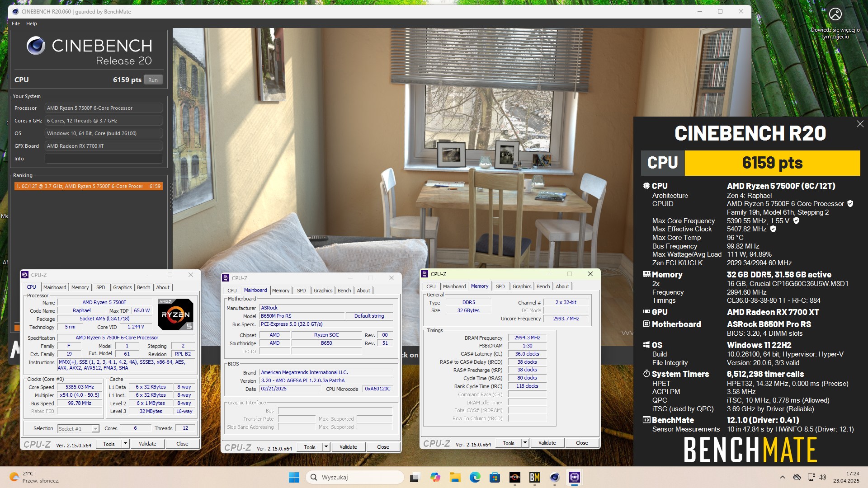The width and height of the screenshot is (868, 488).
Task: Open Tools dropdown arrow in left CPU-Z window
Action: [x=126, y=444]
